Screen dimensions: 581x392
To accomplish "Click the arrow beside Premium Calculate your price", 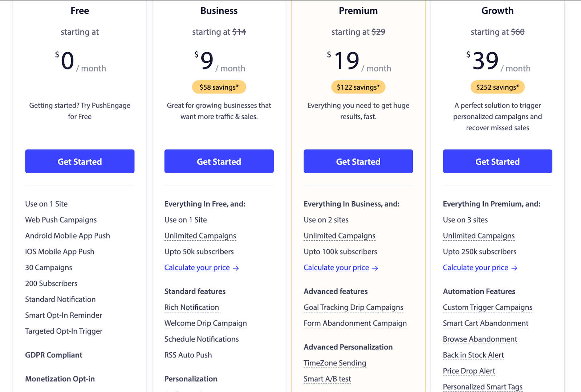I will (x=375, y=268).
